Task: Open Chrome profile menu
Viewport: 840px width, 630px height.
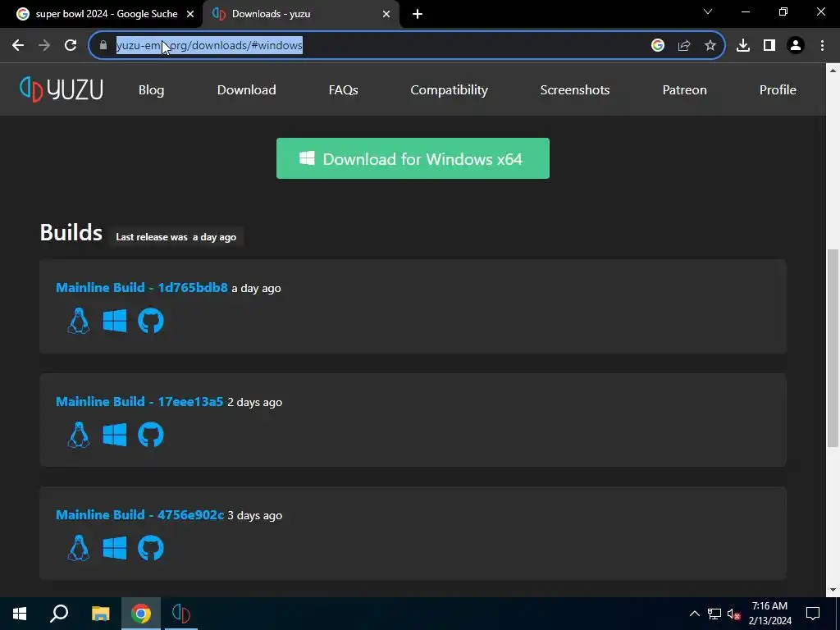Action: tap(796, 46)
